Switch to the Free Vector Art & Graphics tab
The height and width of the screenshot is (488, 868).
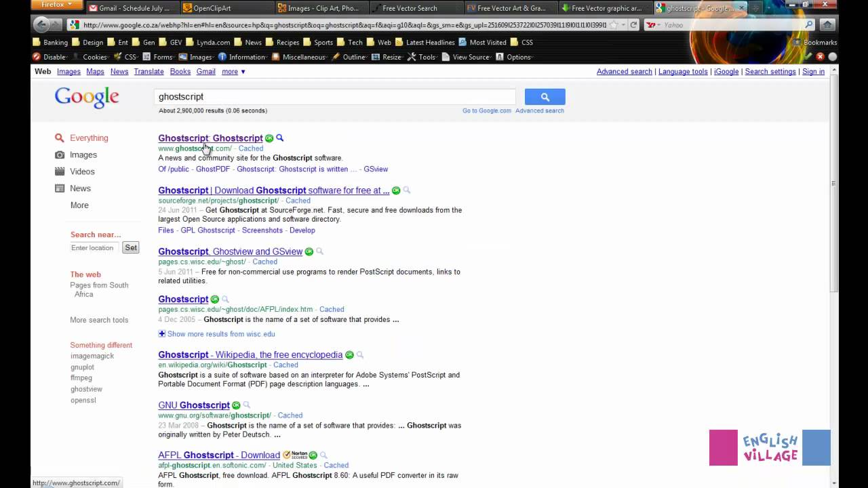tap(511, 8)
